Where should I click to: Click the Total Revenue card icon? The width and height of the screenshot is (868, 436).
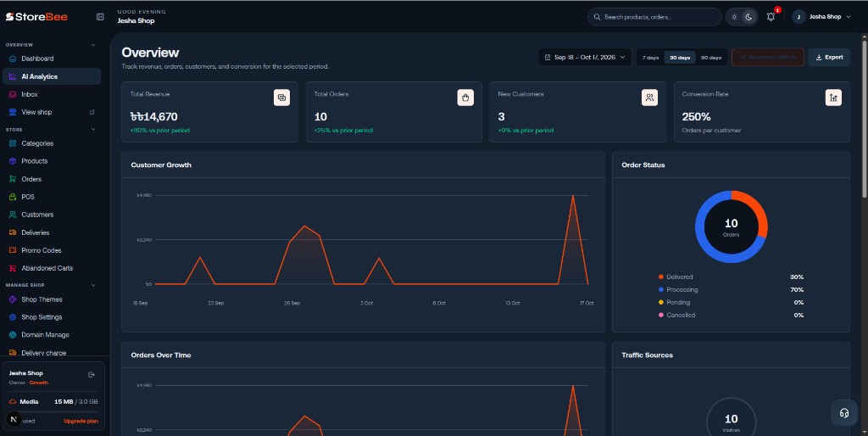point(281,98)
